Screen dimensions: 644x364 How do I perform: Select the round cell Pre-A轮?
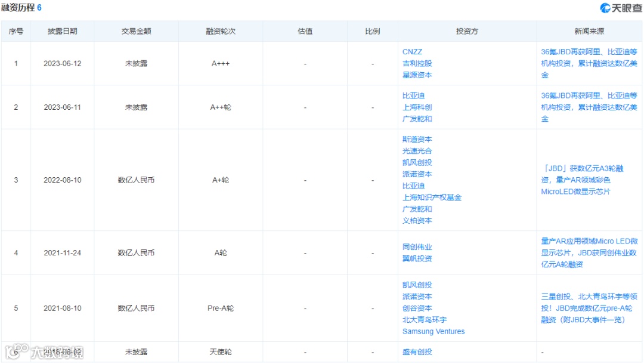click(x=221, y=308)
